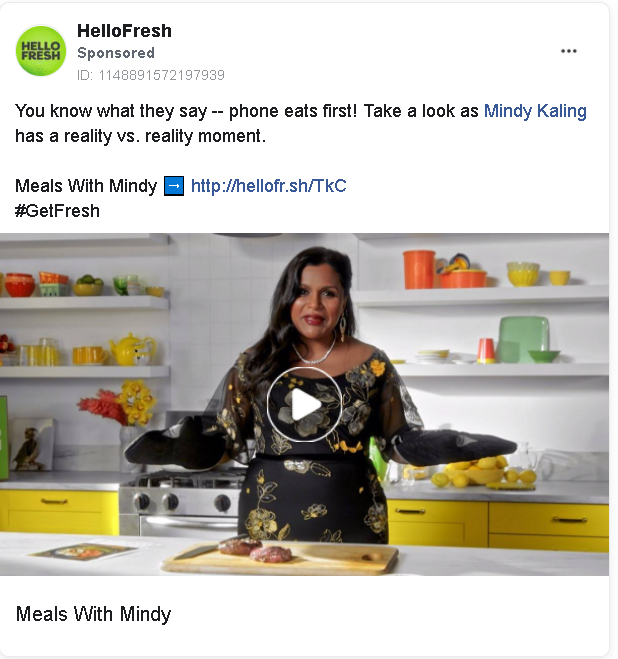Play the video with the play button
Image resolution: width=618 pixels, height=659 pixels.
305,404
